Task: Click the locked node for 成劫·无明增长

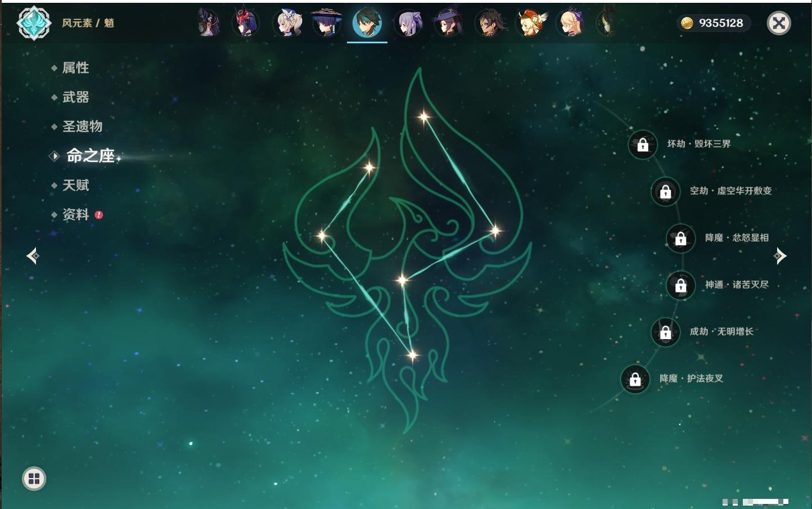Action: coord(665,332)
